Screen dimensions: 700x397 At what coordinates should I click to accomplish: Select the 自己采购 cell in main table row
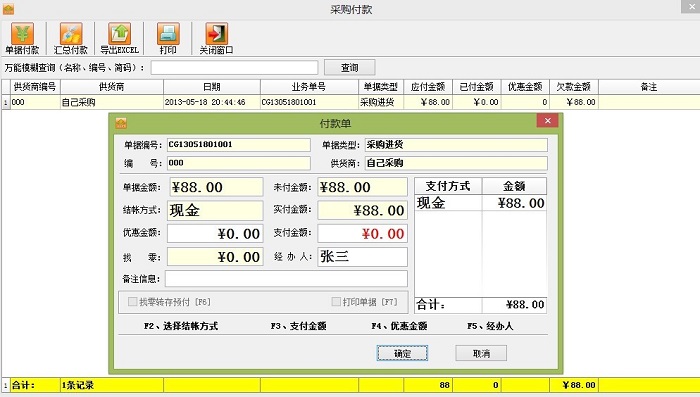point(112,102)
